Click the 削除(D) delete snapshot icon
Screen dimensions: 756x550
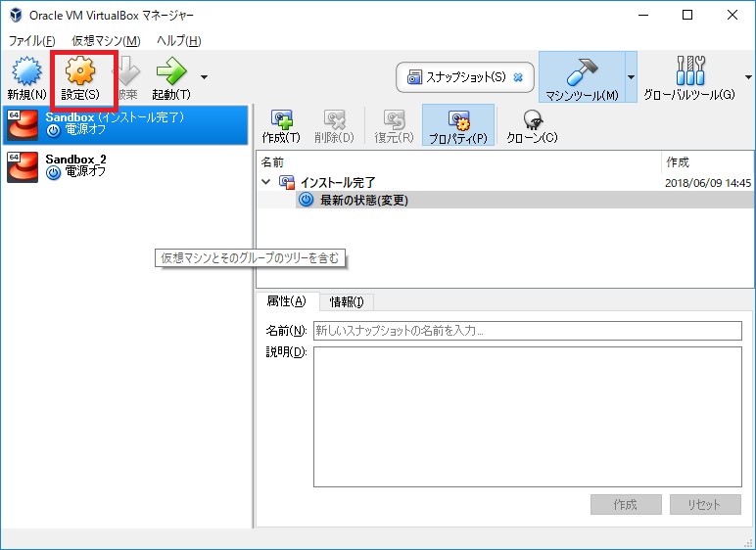coord(334,119)
